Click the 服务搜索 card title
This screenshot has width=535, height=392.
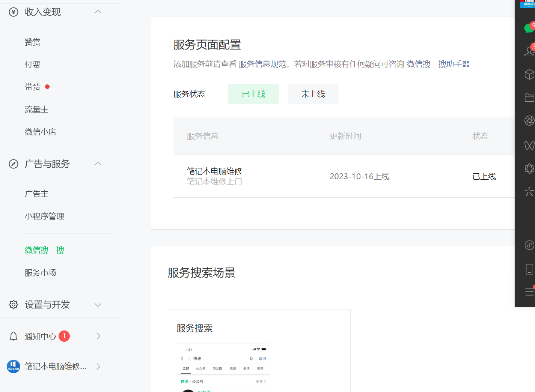point(194,328)
